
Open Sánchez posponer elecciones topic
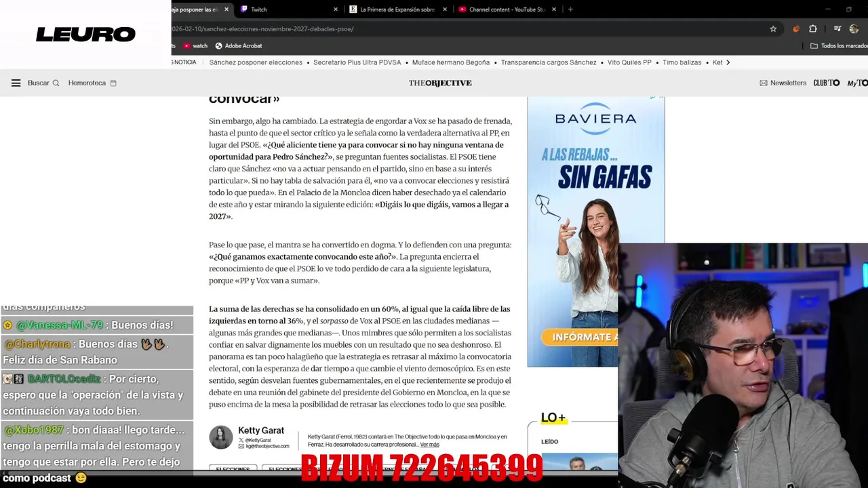256,62
